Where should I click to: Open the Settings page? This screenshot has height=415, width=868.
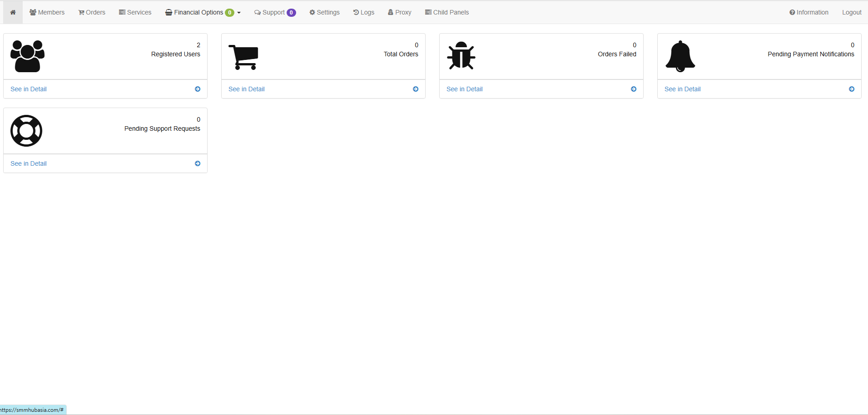click(324, 12)
